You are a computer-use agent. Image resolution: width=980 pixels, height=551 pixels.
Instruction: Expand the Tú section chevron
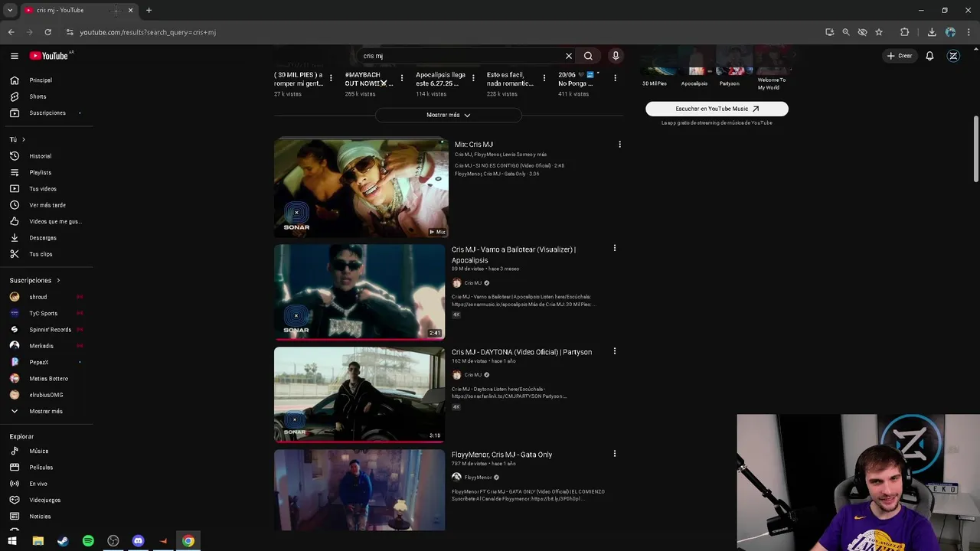coord(23,139)
